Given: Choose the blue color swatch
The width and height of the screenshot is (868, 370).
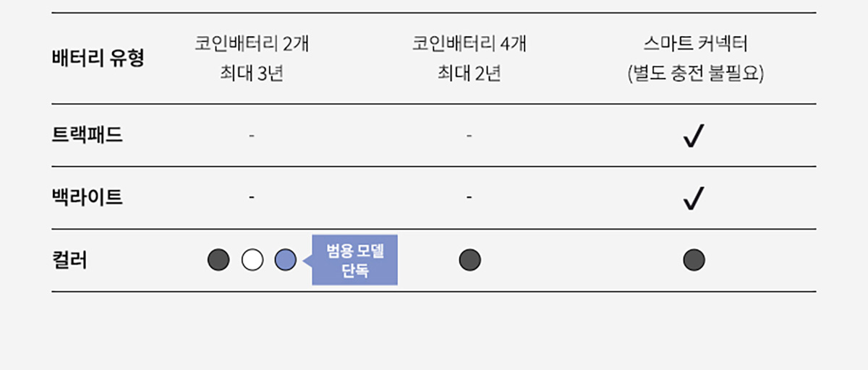Looking at the screenshot, I should point(286,259).
